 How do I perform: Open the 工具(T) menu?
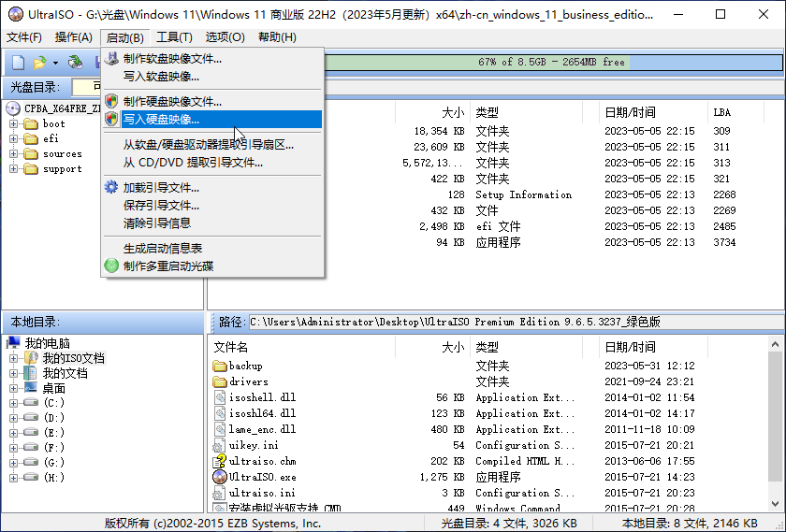(x=174, y=37)
